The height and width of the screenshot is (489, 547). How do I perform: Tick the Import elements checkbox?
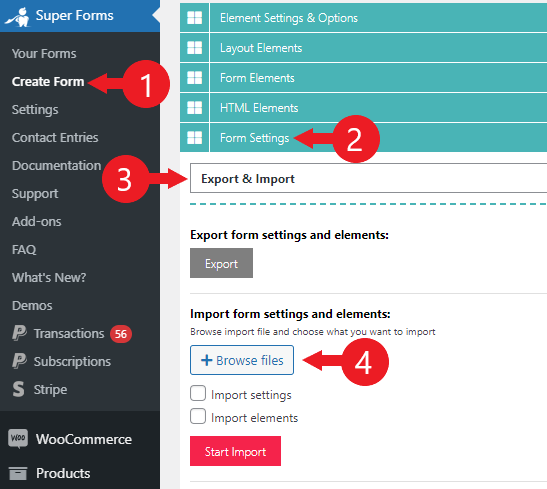[198, 416]
